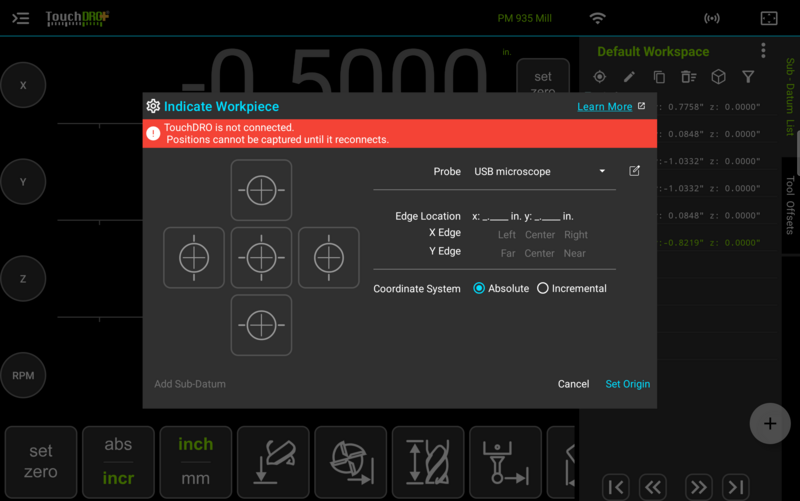
Task: Choose Far for Y Edge
Action: click(x=508, y=253)
